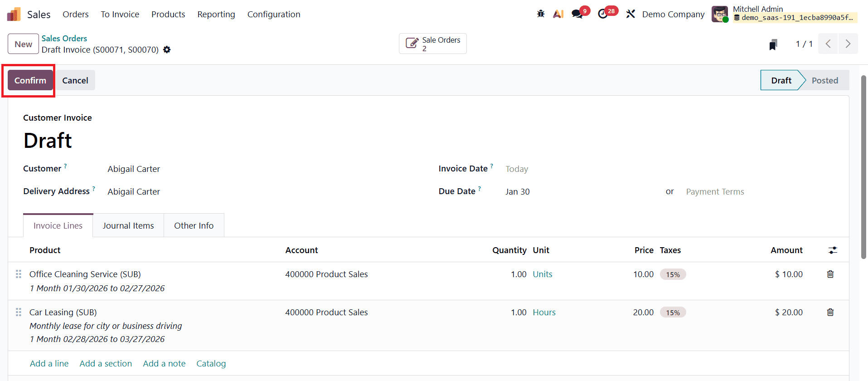This screenshot has width=868, height=381.
Task: Open Demo Company switcher
Action: [x=673, y=14]
